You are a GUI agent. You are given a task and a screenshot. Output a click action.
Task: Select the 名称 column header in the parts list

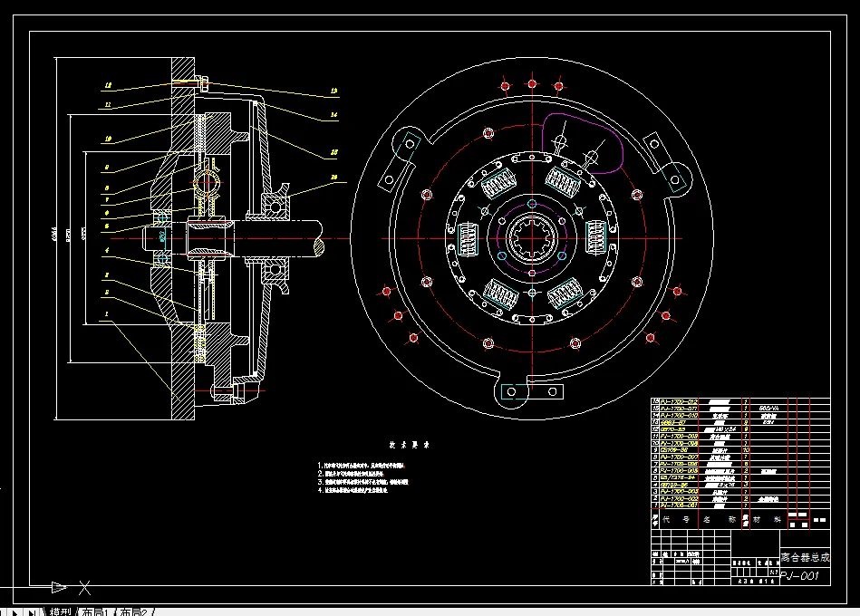720,520
